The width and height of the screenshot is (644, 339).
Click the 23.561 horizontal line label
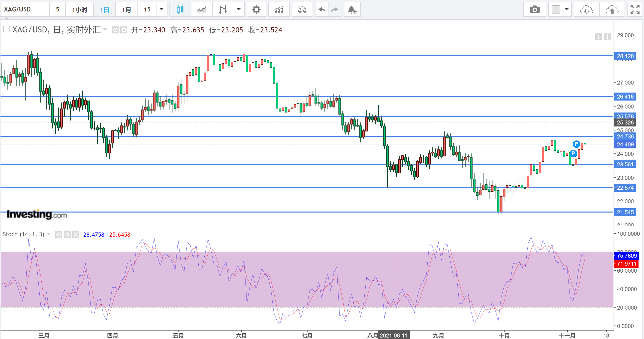(625, 164)
